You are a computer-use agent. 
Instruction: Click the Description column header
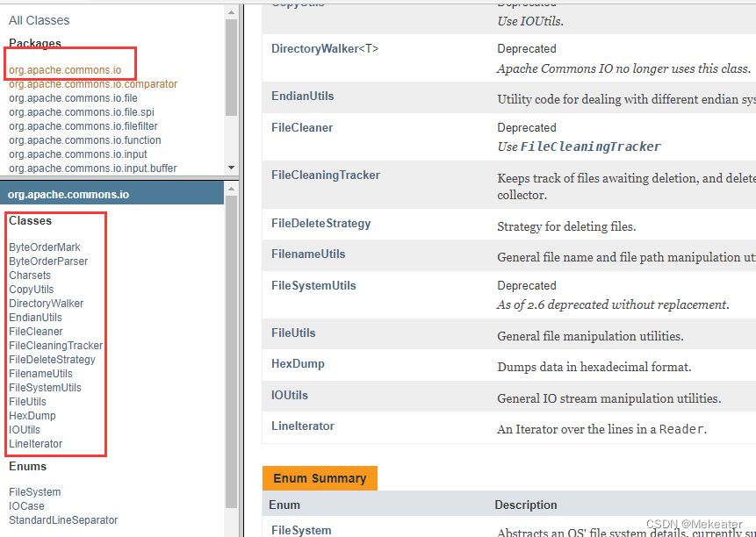526,505
